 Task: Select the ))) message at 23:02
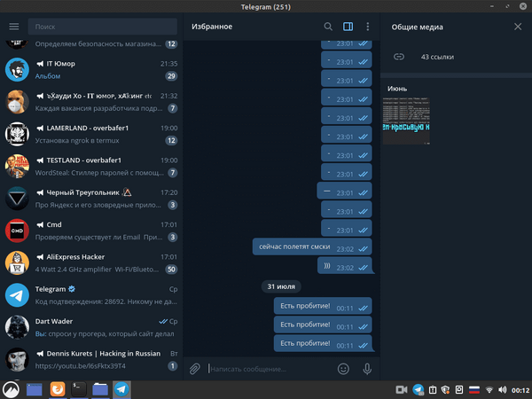[x=345, y=265]
